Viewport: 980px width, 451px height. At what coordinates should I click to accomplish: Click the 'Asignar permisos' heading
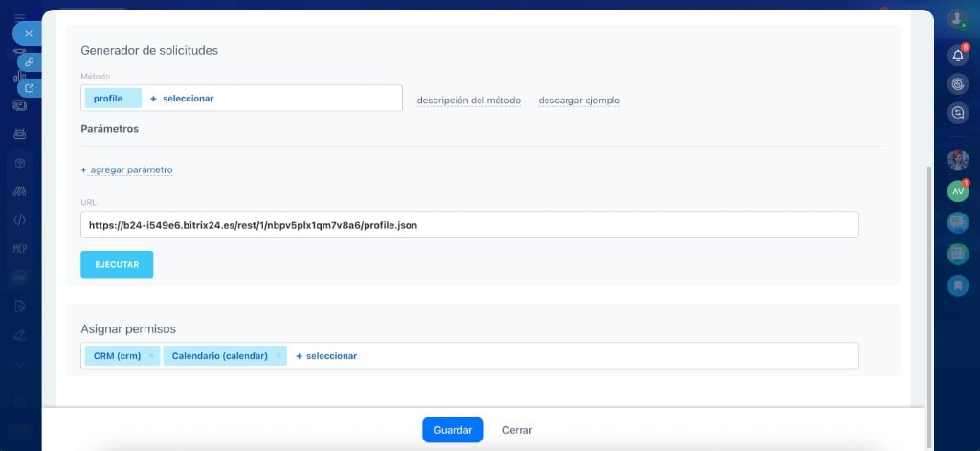tap(128, 328)
